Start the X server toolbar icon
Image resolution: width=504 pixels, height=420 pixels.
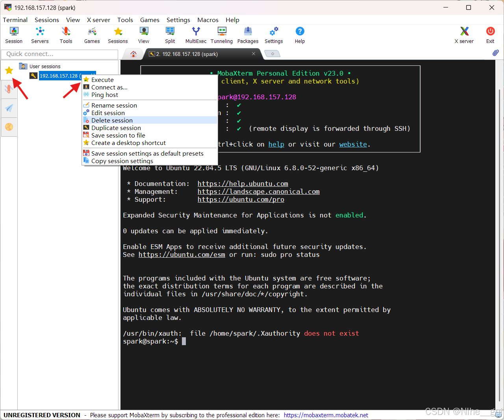coord(464,35)
